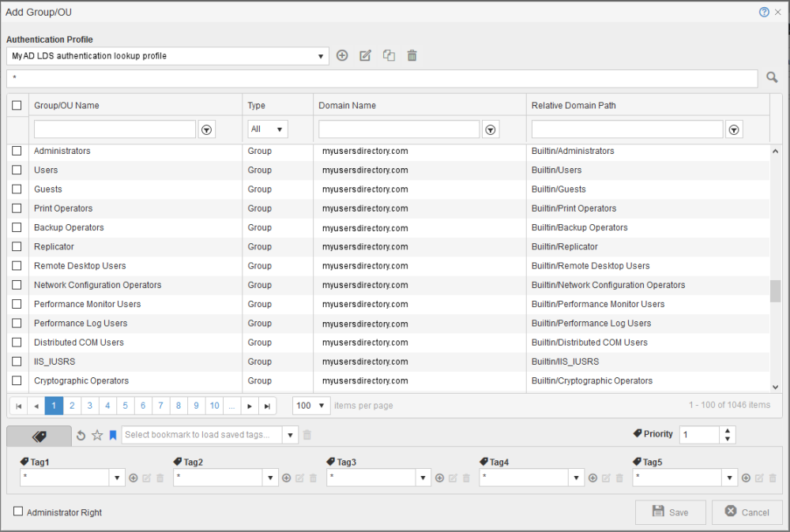
Task: Delete the Tag3 value
Action: tap(467, 478)
